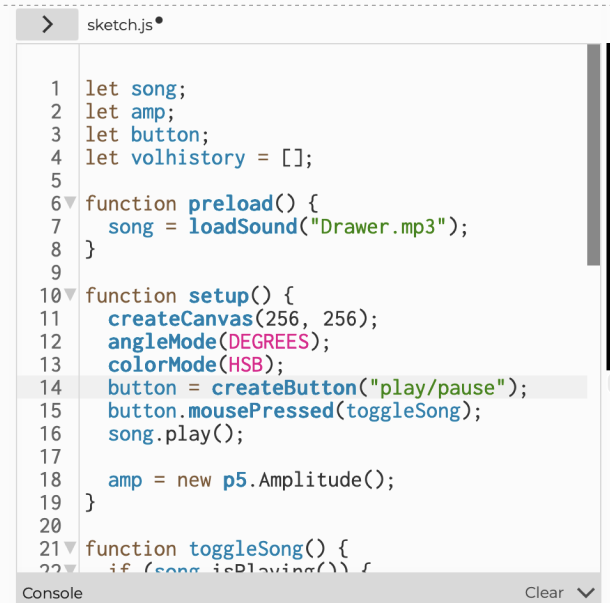Screen dimensions: 610x603
Task: Click the "play/pause" string on line 14
Action: point(441,388)
